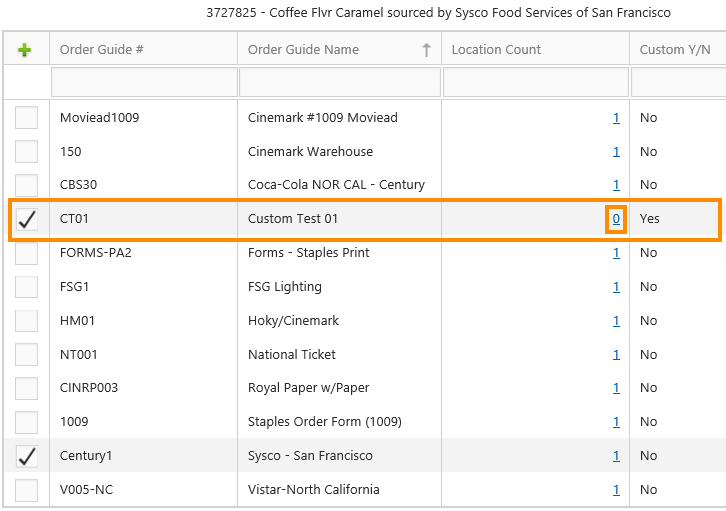The height and width of the screenshot is (511, 726).
Task: Open location count link for Custom Test 01
Action: (x=616, y=219)
